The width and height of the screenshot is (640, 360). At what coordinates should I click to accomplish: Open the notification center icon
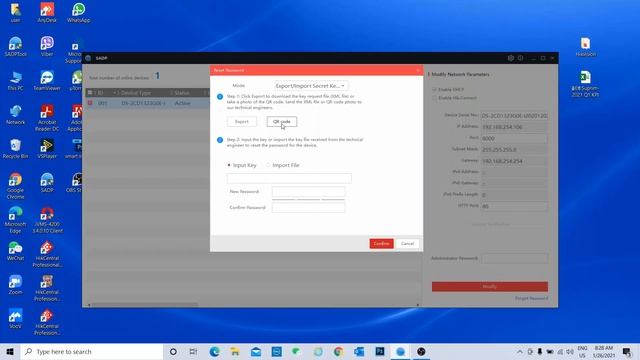pos(627,351)
